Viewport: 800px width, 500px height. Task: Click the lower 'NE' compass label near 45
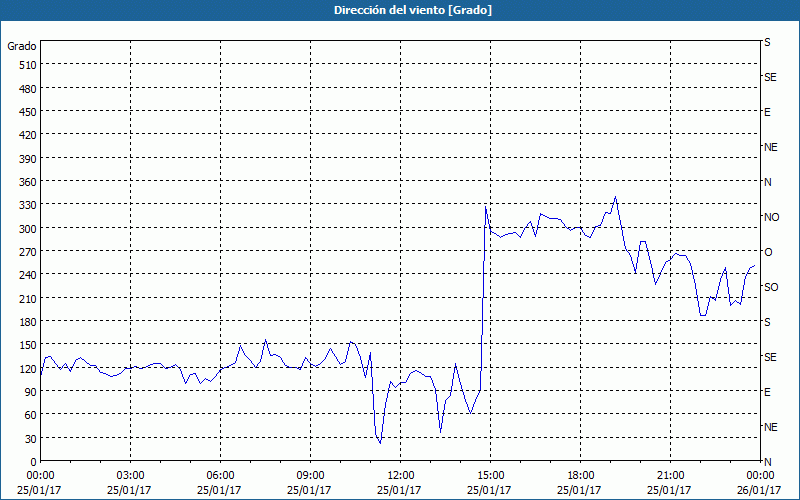(x=771, y=427)
